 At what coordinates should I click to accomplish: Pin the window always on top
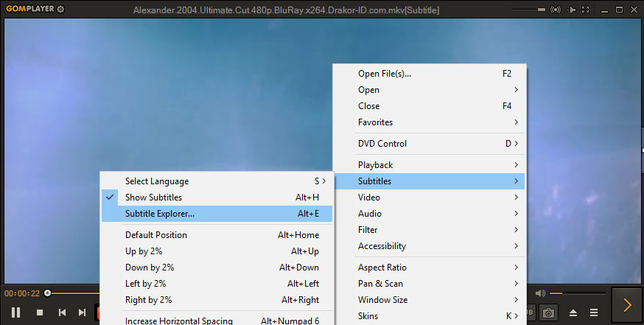[x=572, y=10]
